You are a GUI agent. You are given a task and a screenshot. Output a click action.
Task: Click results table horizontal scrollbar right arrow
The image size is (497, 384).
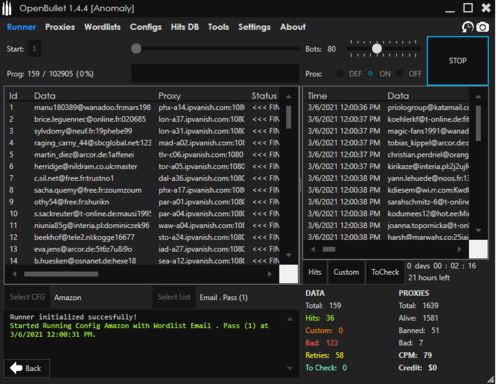pyautogui.click(x=459, y=249)
